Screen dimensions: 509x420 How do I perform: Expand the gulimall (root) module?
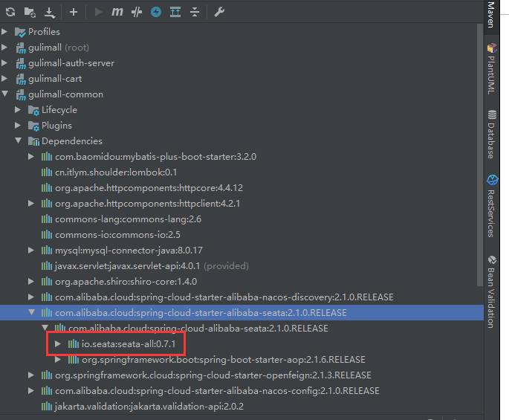click(4, 47)
